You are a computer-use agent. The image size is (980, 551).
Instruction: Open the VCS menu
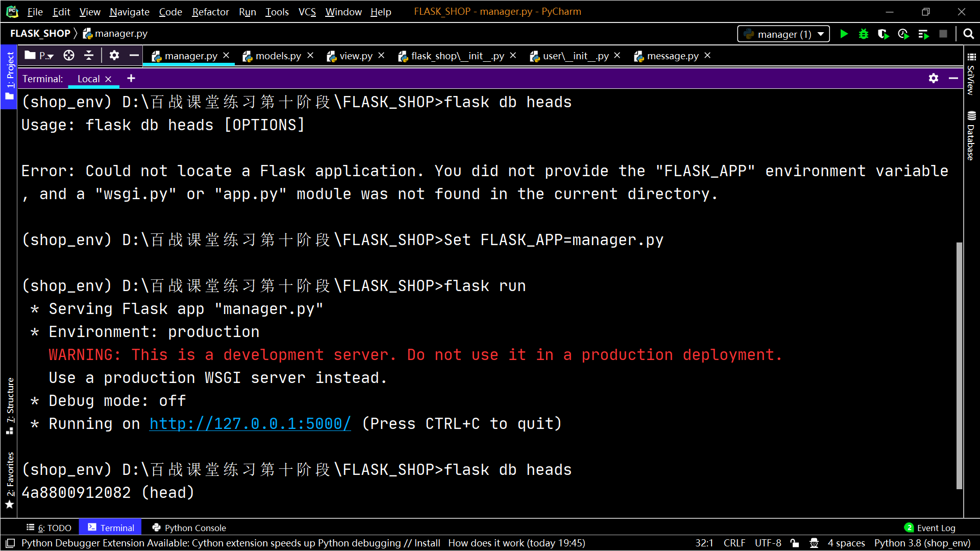(x=307, y=12)
